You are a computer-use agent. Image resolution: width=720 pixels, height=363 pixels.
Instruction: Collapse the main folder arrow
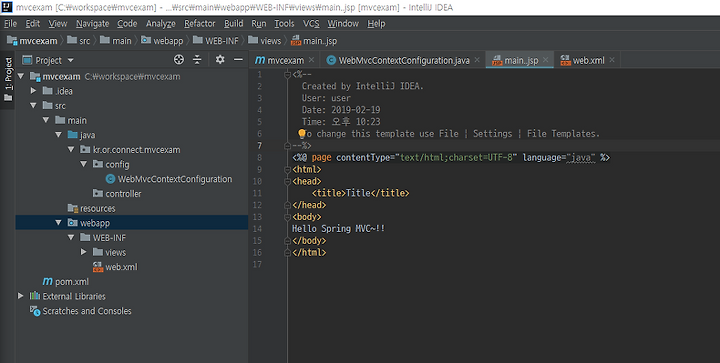click(45, 120)
